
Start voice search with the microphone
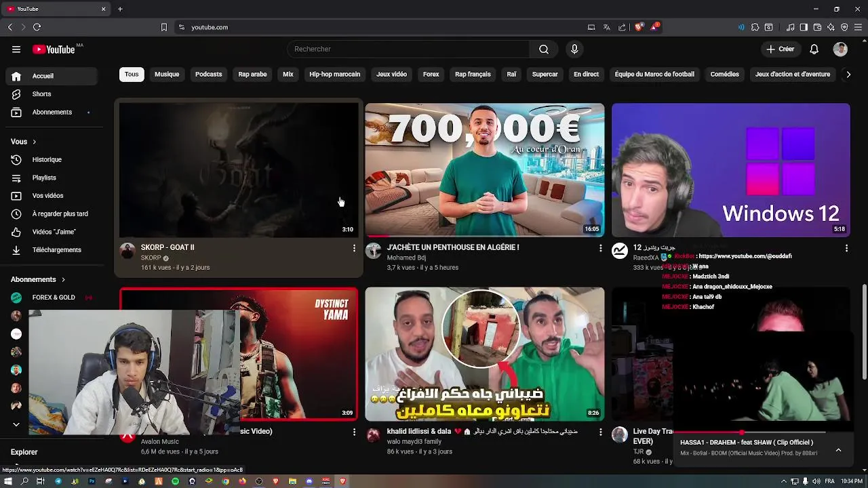[574, 49]
